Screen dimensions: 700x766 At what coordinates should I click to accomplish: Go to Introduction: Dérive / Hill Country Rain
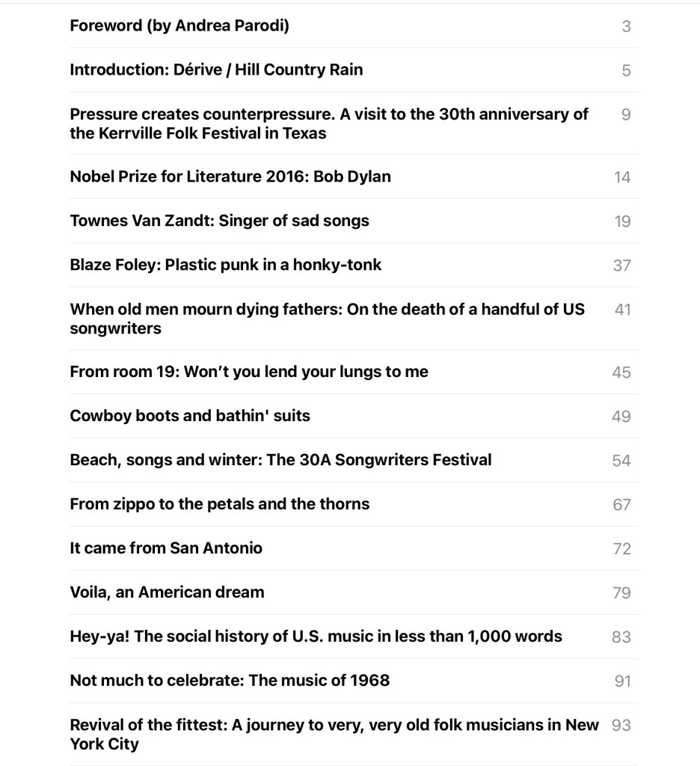(x=216, y=70)
